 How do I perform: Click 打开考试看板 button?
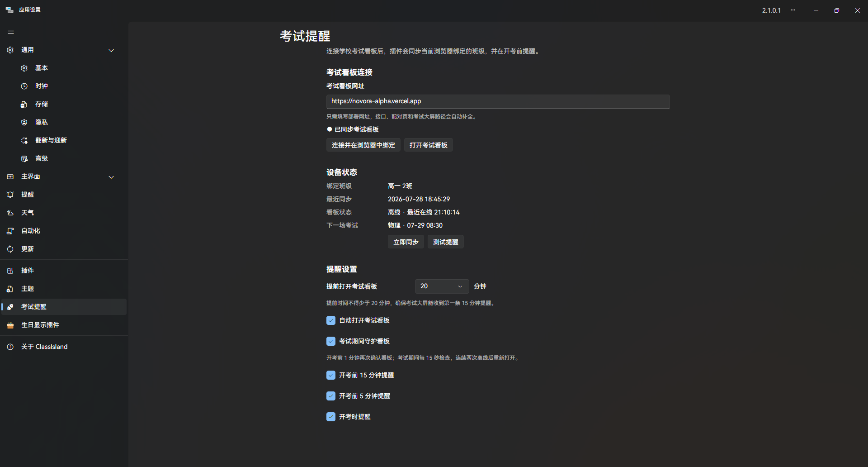point(429,145)
